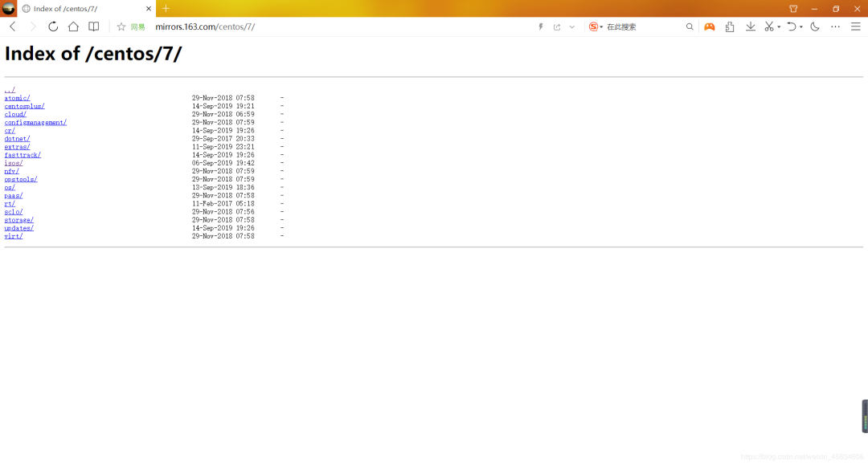Open the centosplus/ directory

click(x=24, y=106)
